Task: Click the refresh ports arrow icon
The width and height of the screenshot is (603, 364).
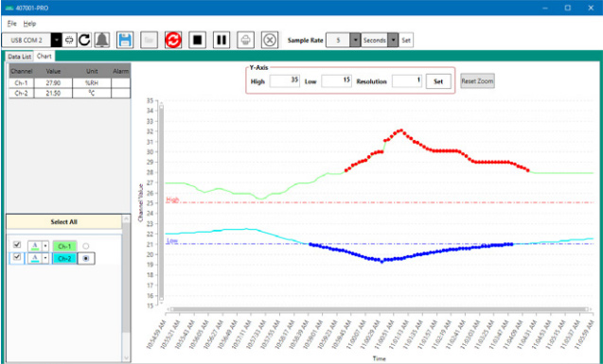Action: (84, 40)
